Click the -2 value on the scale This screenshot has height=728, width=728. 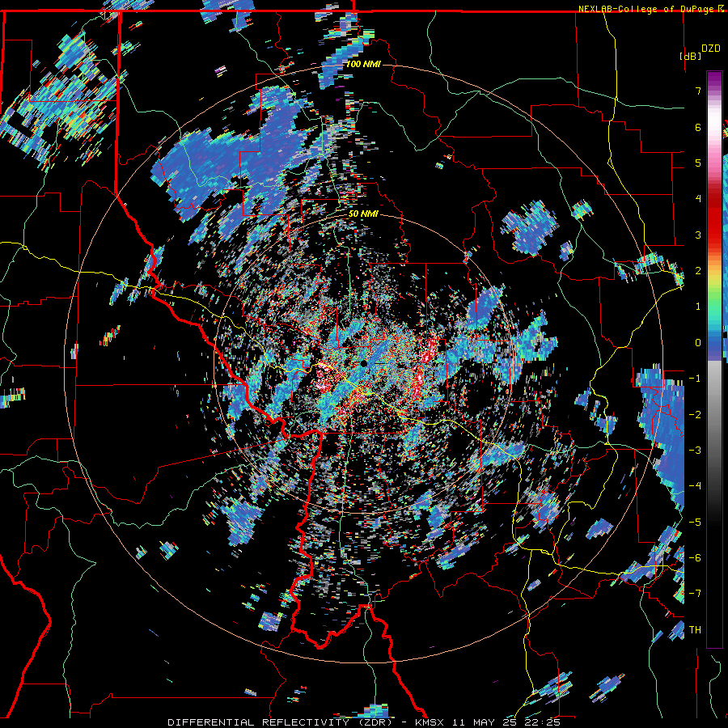(695, 414)
